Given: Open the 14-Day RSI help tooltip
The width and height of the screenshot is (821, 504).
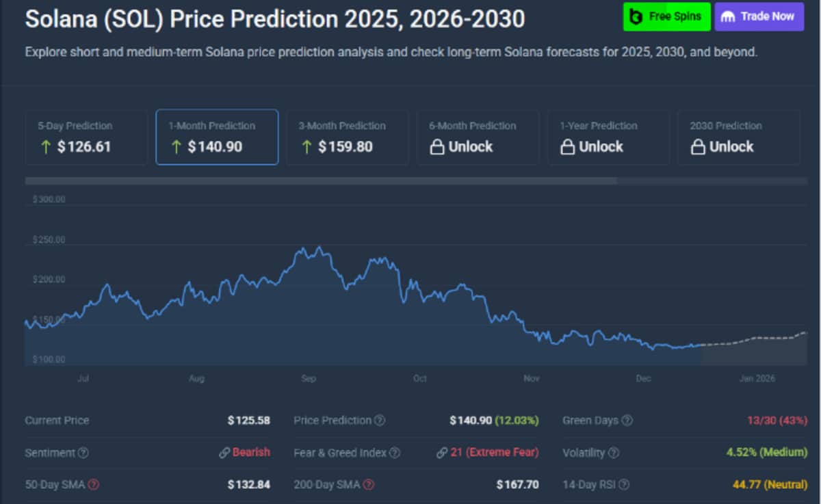Looking at the screenshot, I should coord(624,484).
